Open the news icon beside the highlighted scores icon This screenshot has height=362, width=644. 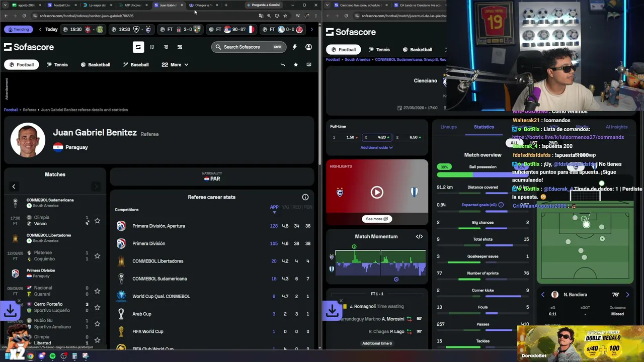coord(152,47)
